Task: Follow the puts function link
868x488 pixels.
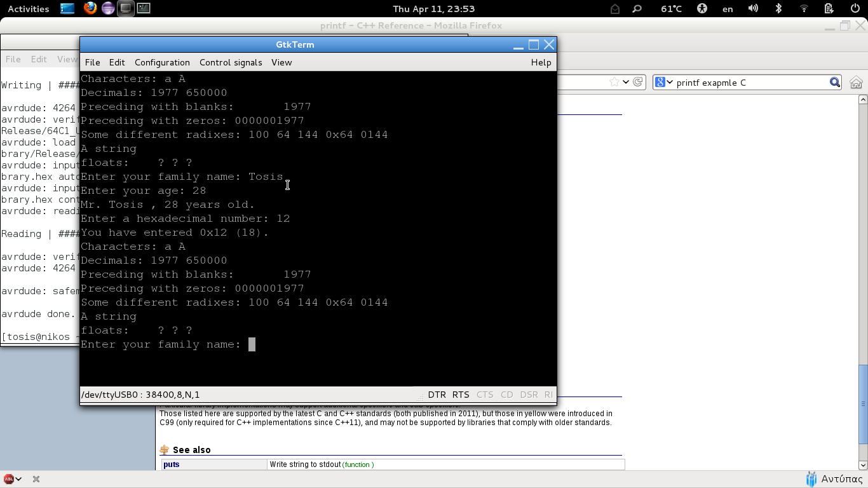Action: tap(170, 464)
